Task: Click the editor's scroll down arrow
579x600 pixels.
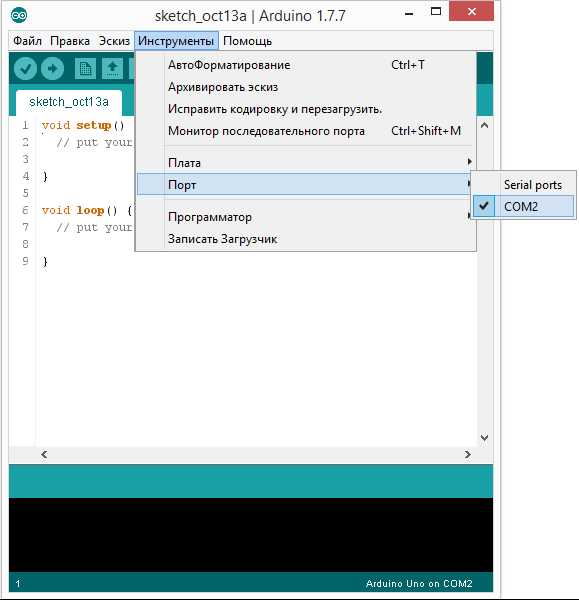Action: tap(484, 438)
